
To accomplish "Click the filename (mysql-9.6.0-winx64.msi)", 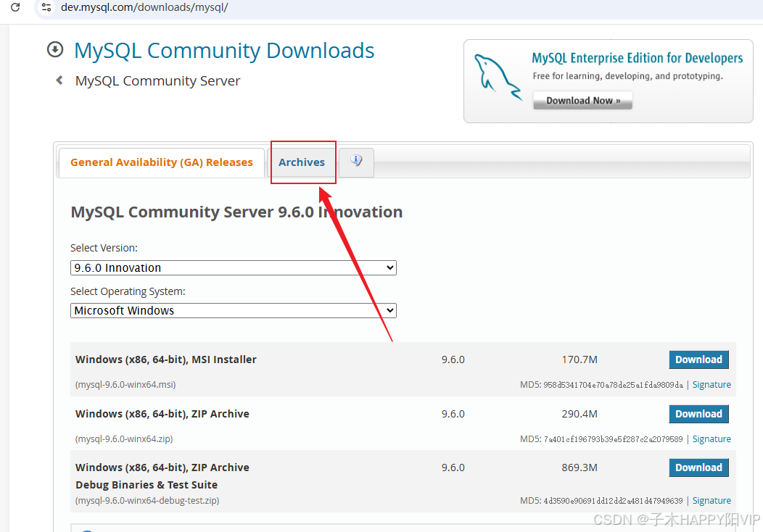I will [x=125, y=385].
